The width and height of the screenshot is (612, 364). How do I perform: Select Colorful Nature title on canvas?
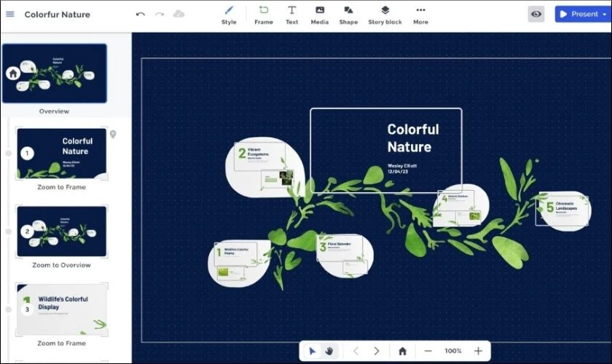click(413, 138)
